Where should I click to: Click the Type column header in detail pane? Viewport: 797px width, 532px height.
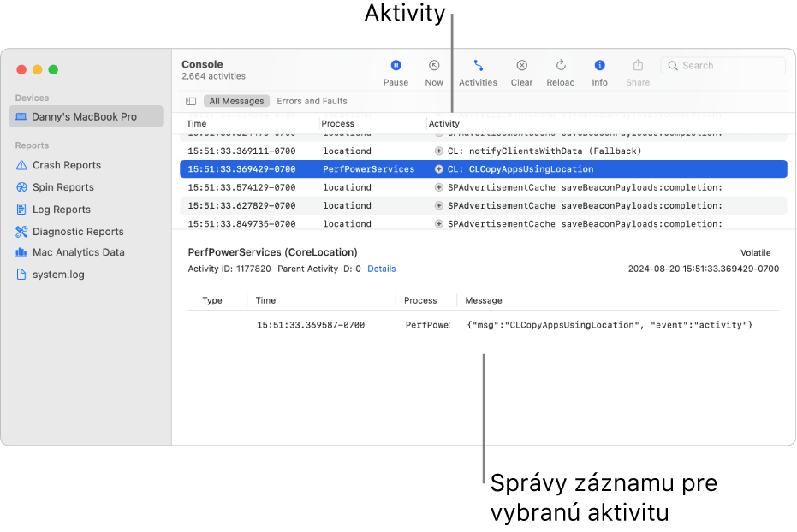[212, 300]
